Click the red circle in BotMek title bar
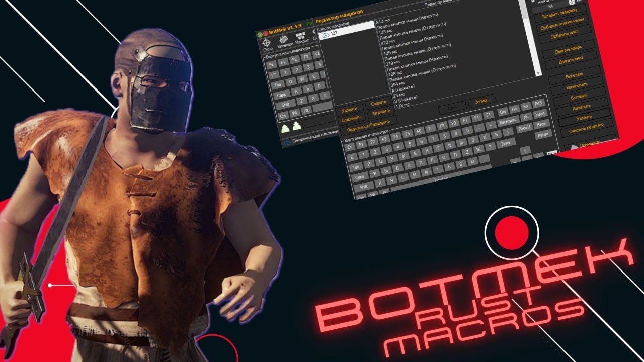This screenshot has height=362, width=644. tap(266, 34)
